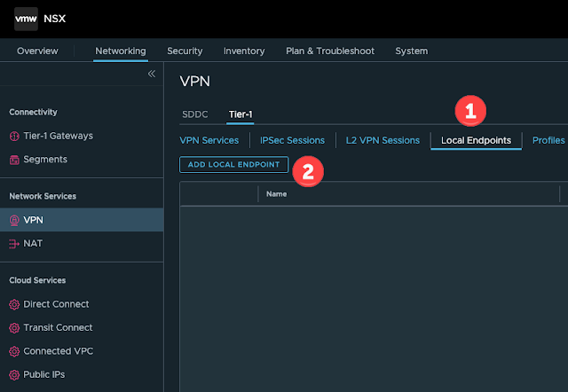
Task: Click the Direct Connect gear icon
Action: coord(14,304)
